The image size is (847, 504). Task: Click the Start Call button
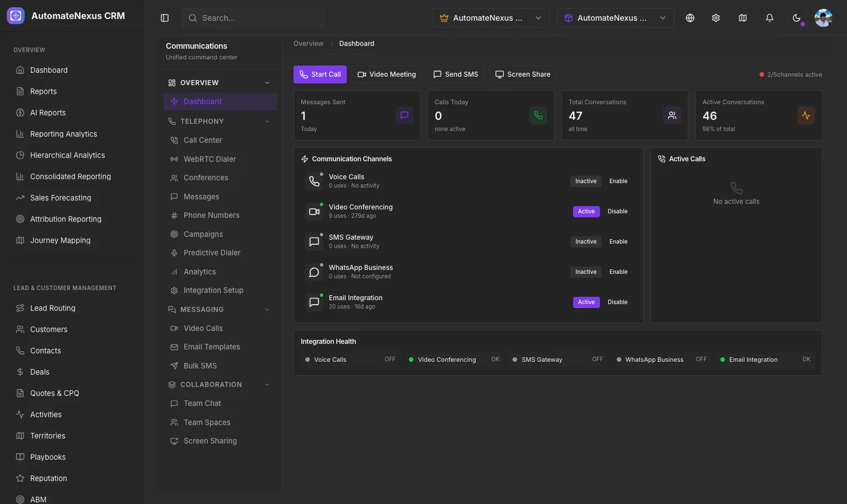pyautogui.click(x=320, y=74)
